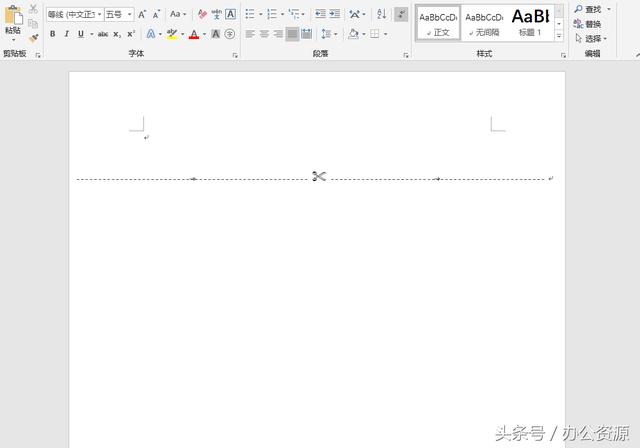640x448 pixels.
Task: Align text right
Action: coord(278,34)
